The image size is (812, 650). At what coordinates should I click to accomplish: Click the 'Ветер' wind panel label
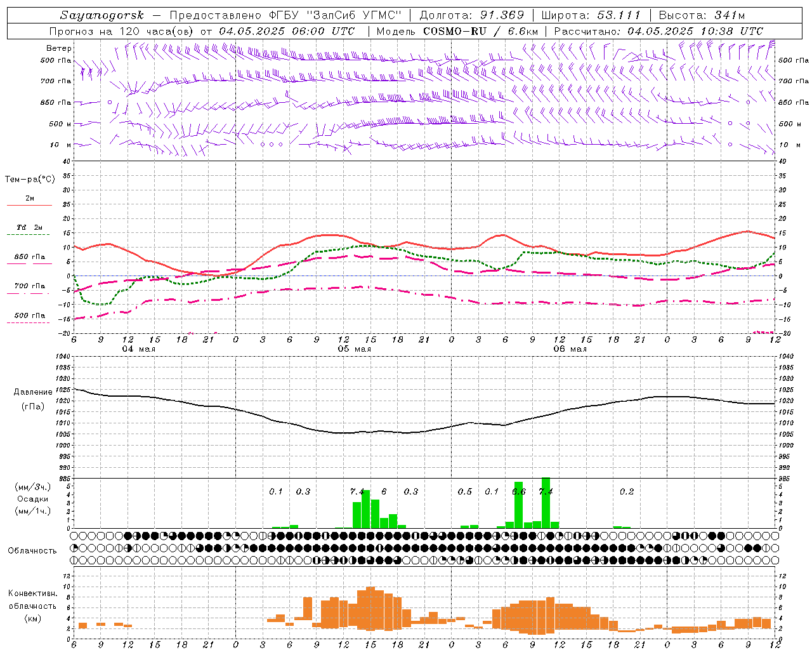(59, 48)
